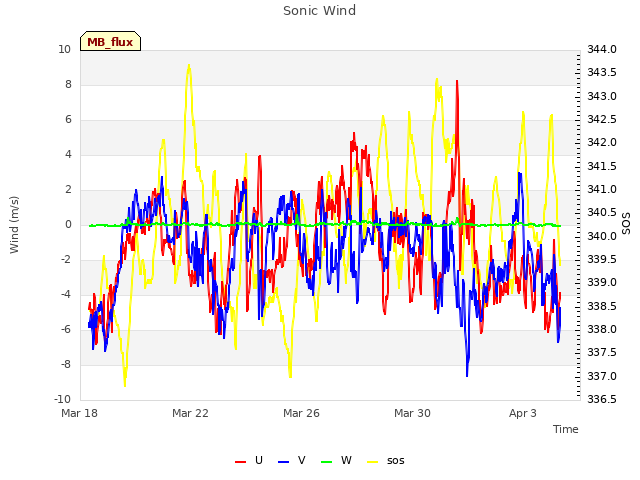Image resolution: width=640 pixels, height=480 pixels.
Task: Click the SOS right axis title
Action: [626, 224]
